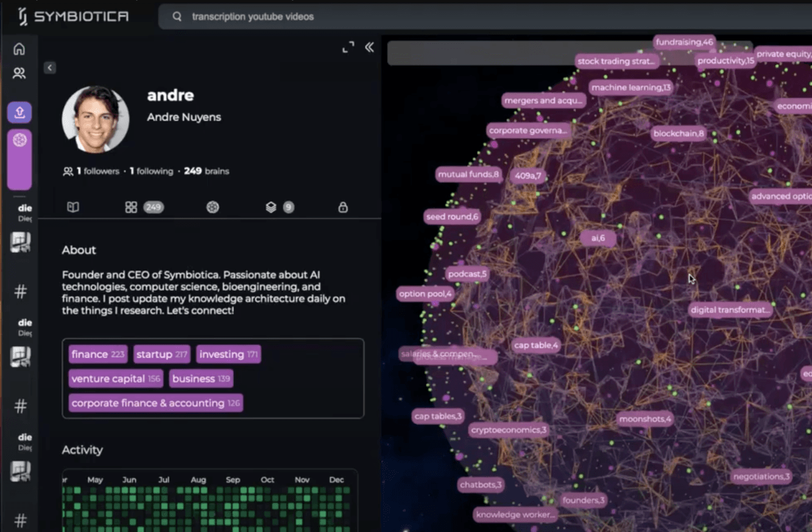Open the Home sidebar icon
This screenshot has height=532, width=812.
19,49
